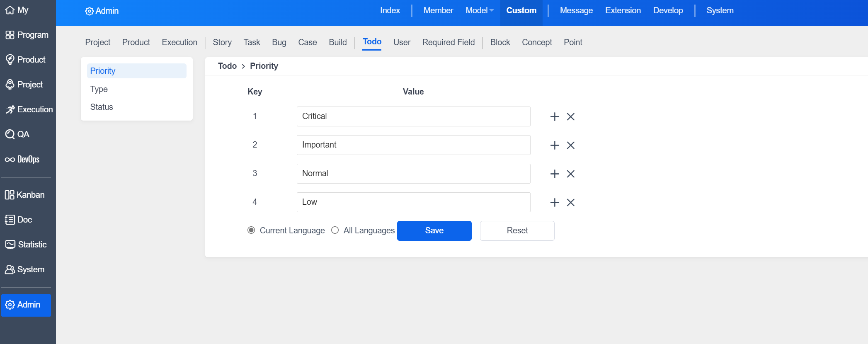Open the Required Field tab
The image size is (868, 344).
tap(448, 42)
